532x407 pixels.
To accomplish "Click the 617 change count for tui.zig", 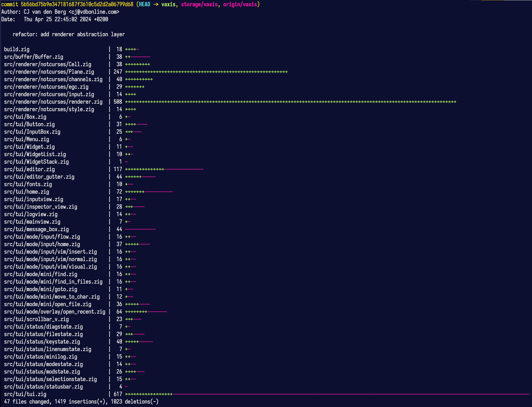I will (x=118, y=394).
